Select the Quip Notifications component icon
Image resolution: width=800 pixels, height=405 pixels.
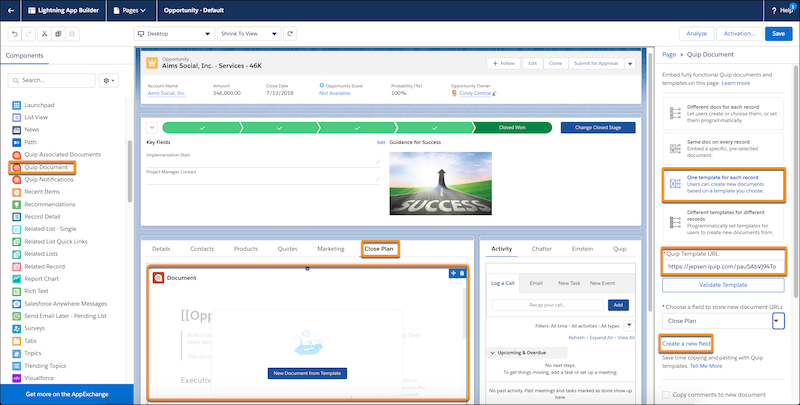pyautogui.click(x=16, y=180)
